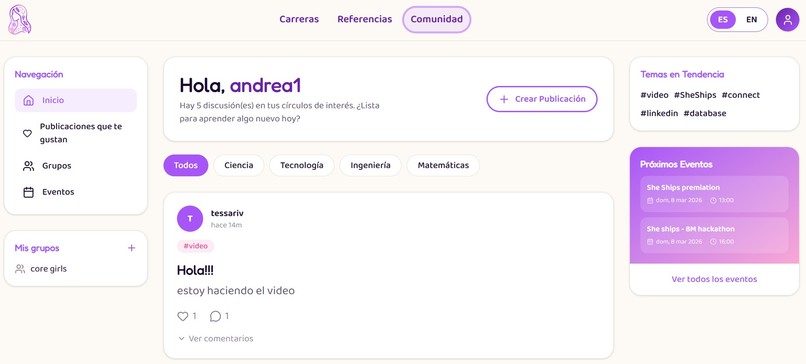Click the people icon beside Grupos
The width and height of the screenshot is (806, 364).
point(29,166)
